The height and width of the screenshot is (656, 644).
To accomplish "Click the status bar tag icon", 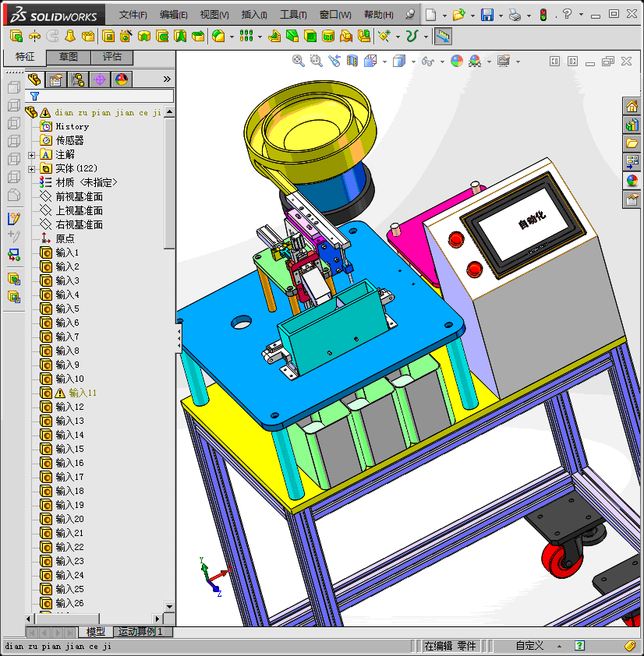I will (x=630, y=646).
